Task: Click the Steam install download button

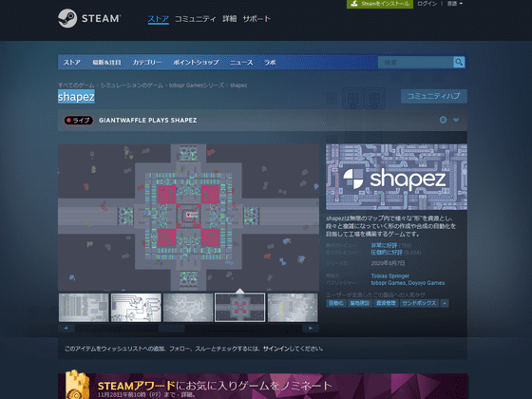Action: [x=380, y=4]
